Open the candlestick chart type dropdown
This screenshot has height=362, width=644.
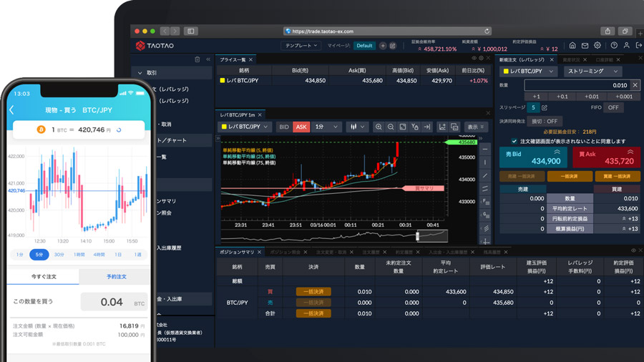tap(357, 127)
